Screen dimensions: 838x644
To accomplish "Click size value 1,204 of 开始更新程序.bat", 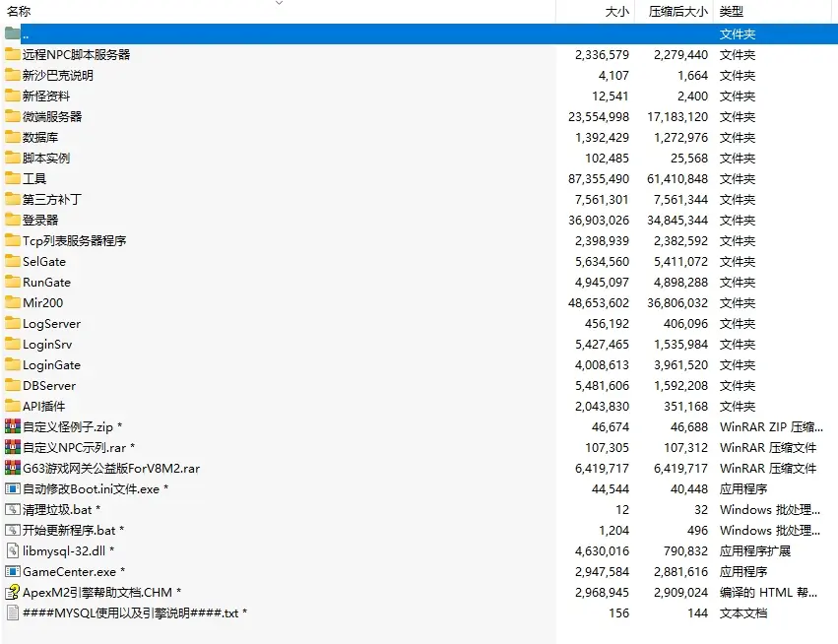I will 614,530.
